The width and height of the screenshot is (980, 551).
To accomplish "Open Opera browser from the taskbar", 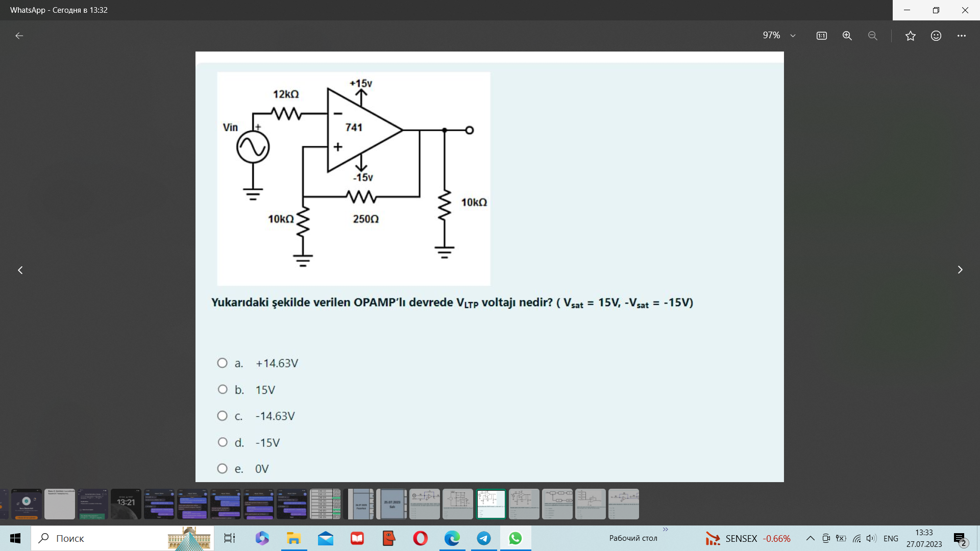I will (421, 538).
